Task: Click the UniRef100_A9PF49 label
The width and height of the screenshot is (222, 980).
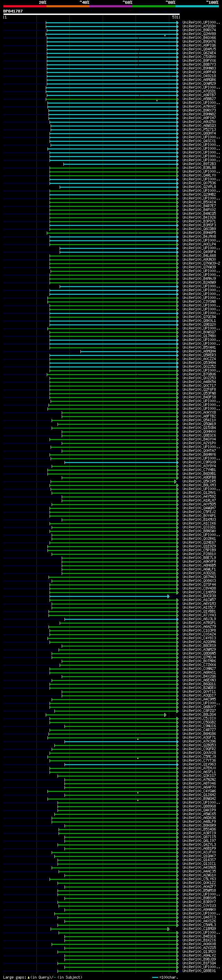Action: point(199,72)
